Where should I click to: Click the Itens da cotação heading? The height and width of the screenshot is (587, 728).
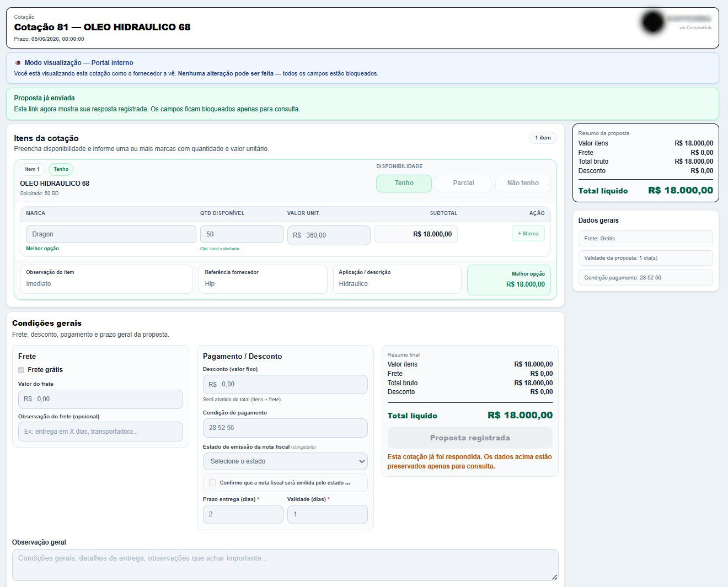(x=46, y=138)
